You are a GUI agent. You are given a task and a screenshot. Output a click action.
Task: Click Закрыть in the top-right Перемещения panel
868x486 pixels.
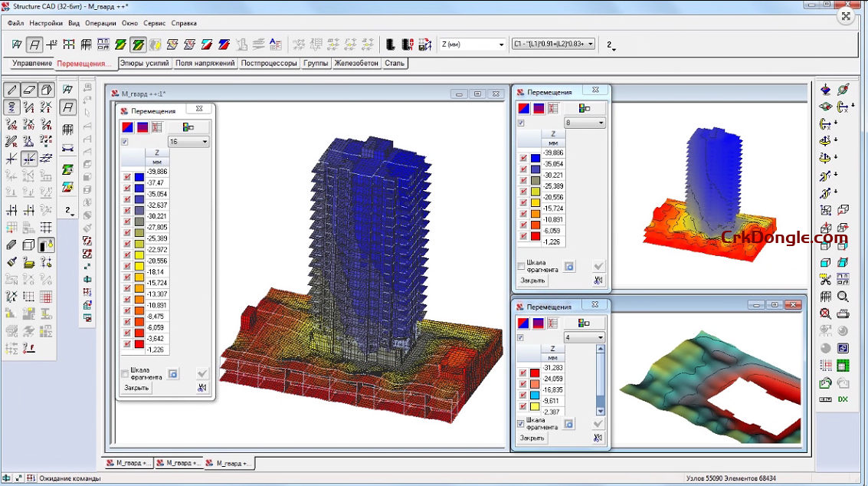tap(532, 281)
